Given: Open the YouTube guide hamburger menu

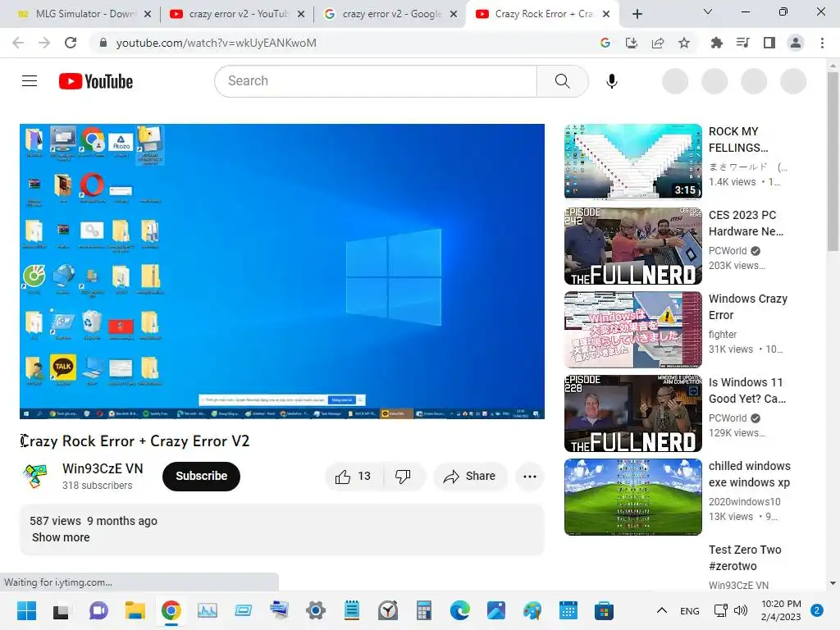Looking at the screenshot, I should [30, 81].
